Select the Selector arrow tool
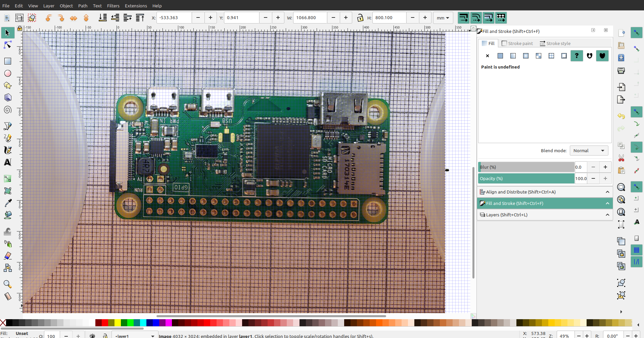Screen dimensions: 644x338 click(x=7, y=33)
